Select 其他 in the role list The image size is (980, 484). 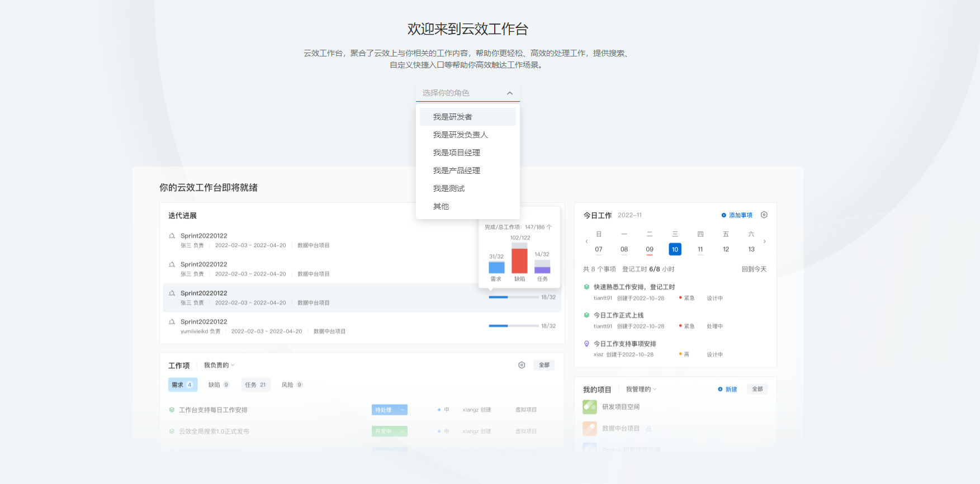point(467,206)
